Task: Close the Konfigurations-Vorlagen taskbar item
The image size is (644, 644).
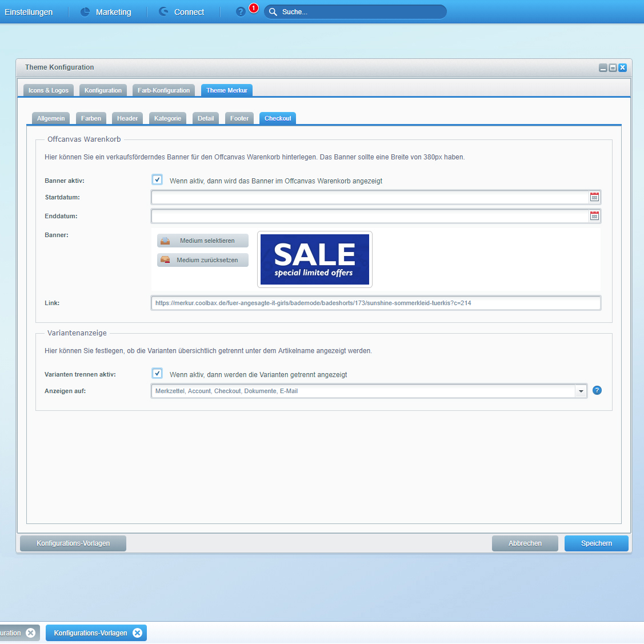Action: pos(137,633)
